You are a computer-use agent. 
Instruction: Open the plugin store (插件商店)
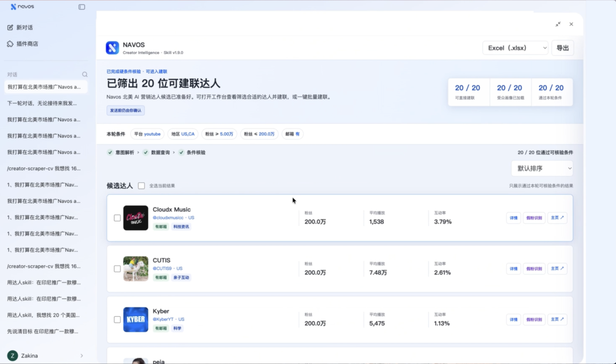pos(23,44)
